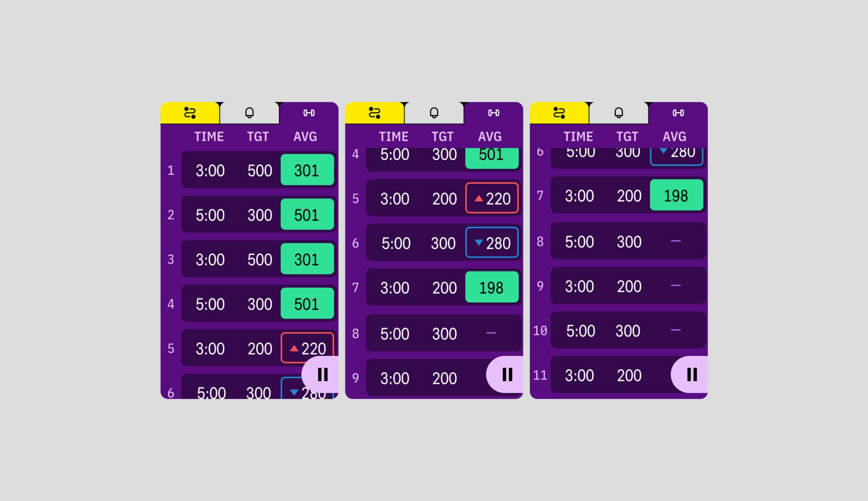Select the 301 average in row 1, left panel

pos(307,170)
